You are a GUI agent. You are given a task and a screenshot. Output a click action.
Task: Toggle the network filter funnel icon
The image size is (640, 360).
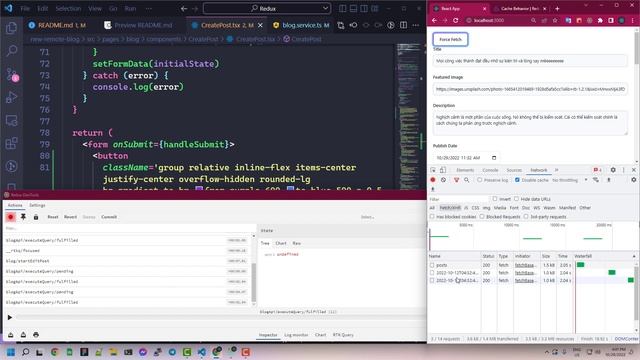tap(456, 180)
